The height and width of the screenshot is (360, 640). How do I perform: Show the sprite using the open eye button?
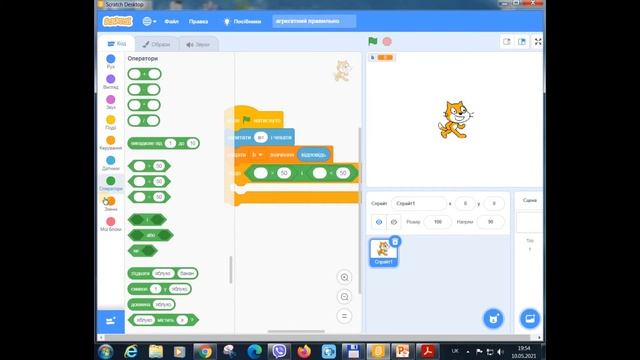point(379,222)
